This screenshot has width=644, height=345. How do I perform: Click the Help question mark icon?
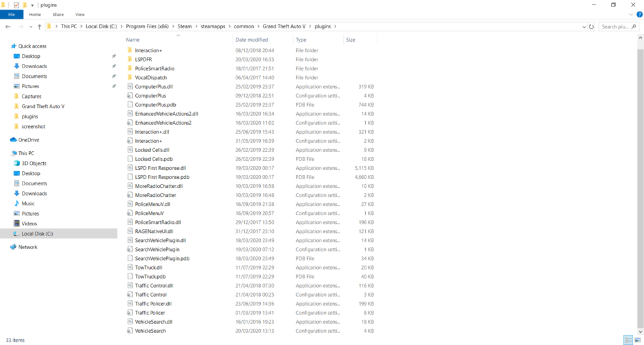[x=639, y=14]
